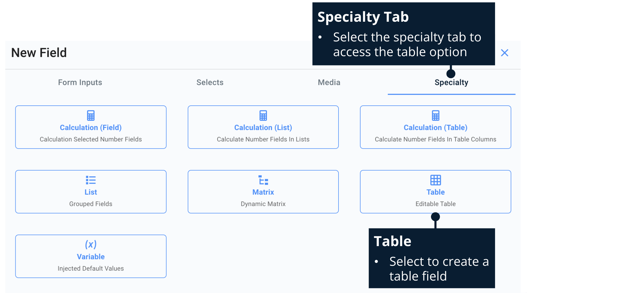
Task: Click the Calculation (Table) calculator icon
Action: point(435,116)
